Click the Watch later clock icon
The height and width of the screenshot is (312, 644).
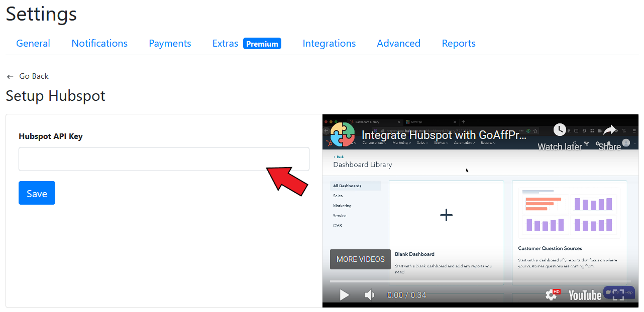click(560, 130)
